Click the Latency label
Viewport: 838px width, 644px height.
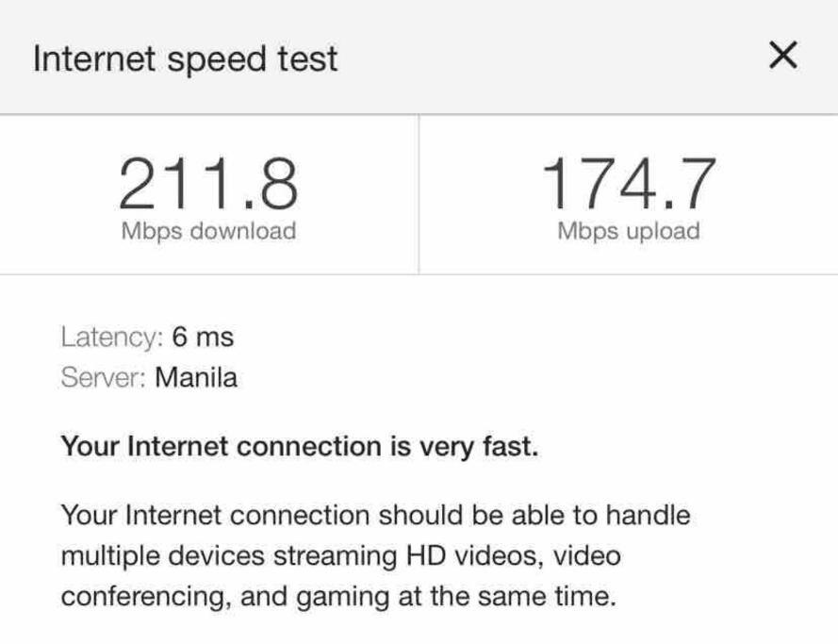pos(112,338)
